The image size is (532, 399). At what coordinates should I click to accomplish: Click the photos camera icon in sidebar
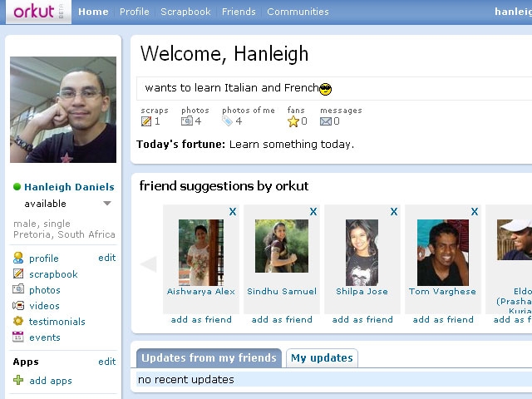click(18, 289)
